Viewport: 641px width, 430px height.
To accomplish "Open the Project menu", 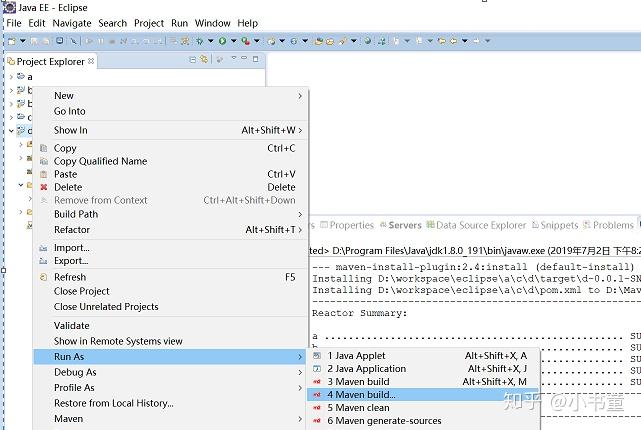I will point(149,23).
